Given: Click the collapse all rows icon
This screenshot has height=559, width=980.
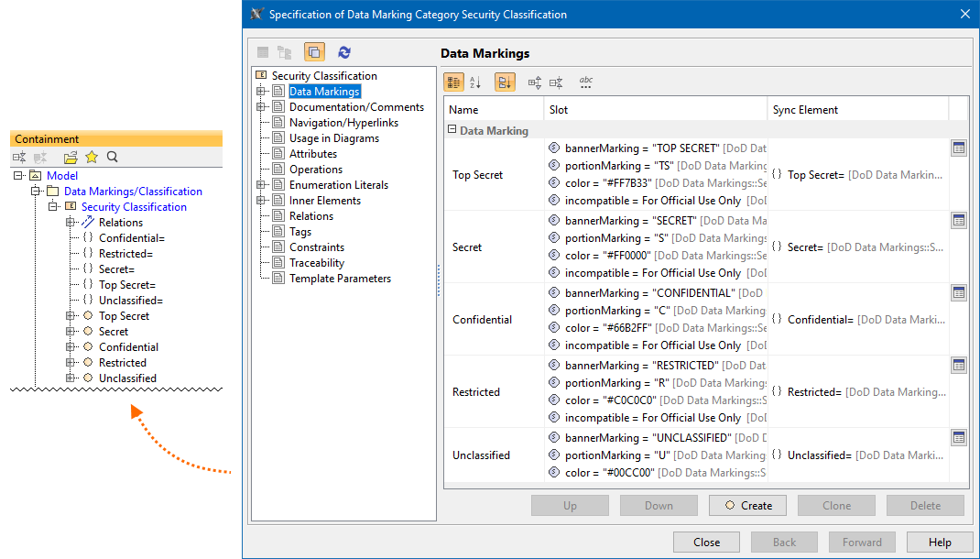Looking at the screenshot, I should click(556, 82).
